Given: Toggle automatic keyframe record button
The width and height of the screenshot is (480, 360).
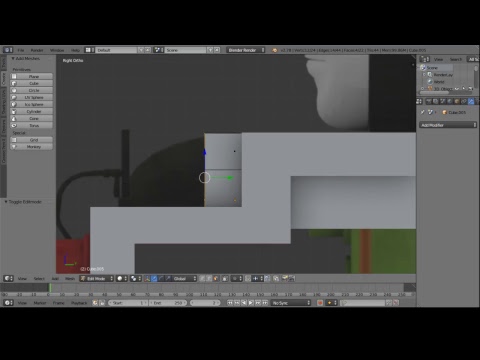Looking at the screenshot, I should (x=320, y=303).
